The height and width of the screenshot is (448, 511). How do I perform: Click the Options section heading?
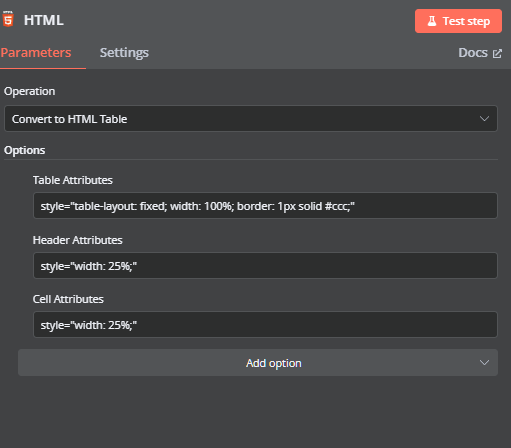point(25,150)
